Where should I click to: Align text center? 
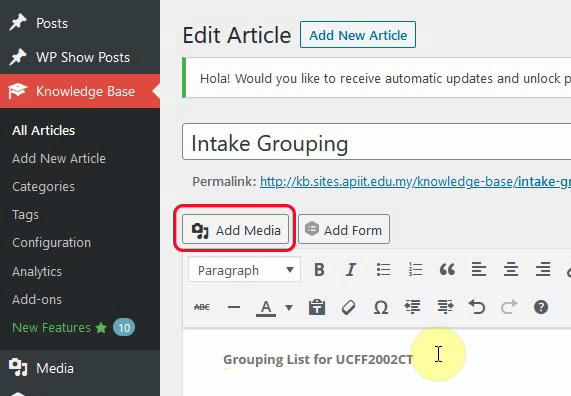511,270
